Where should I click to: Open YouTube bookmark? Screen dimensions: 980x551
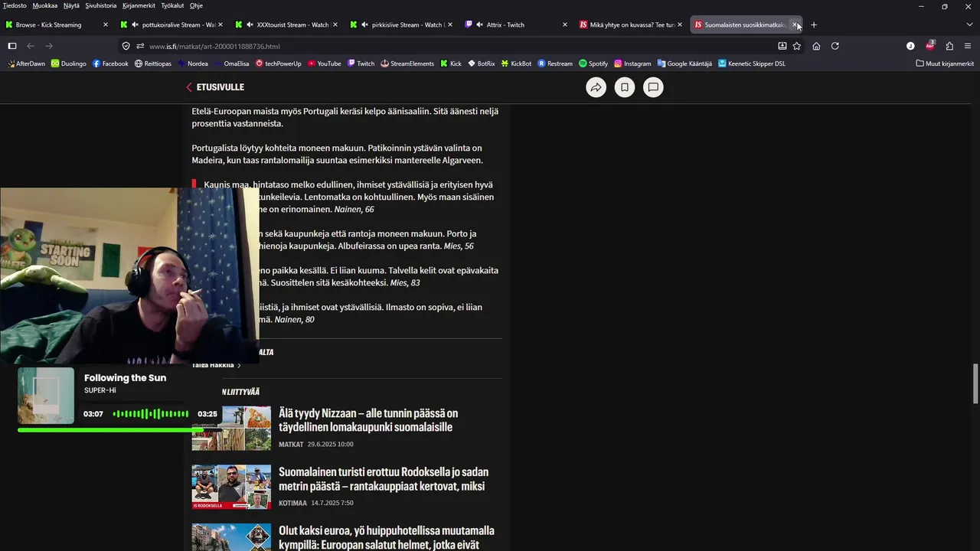click(x=324, y=64)
